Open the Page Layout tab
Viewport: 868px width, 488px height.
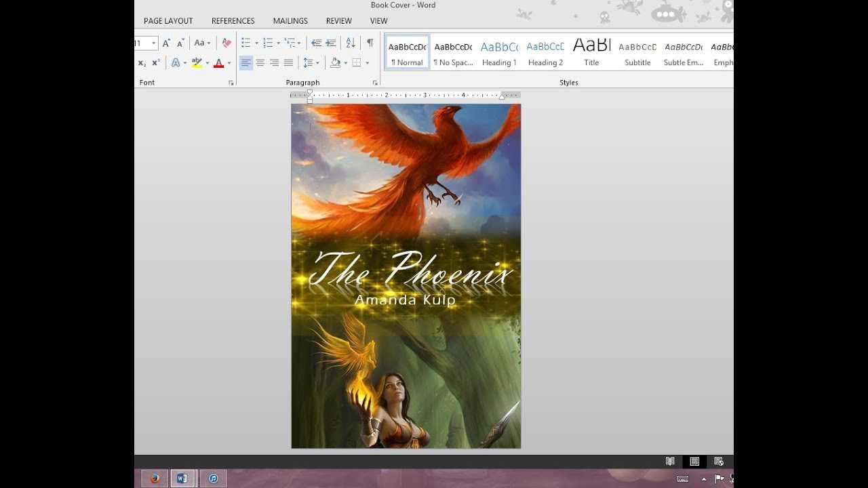168,21
